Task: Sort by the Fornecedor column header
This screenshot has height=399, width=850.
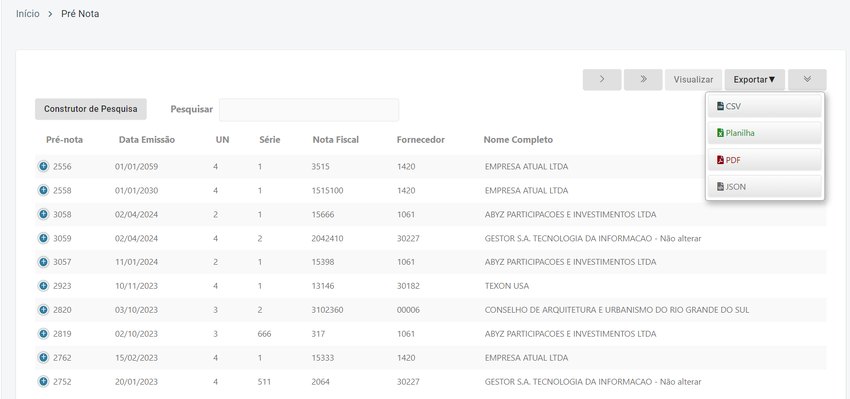Action: (x=421, y=140)
